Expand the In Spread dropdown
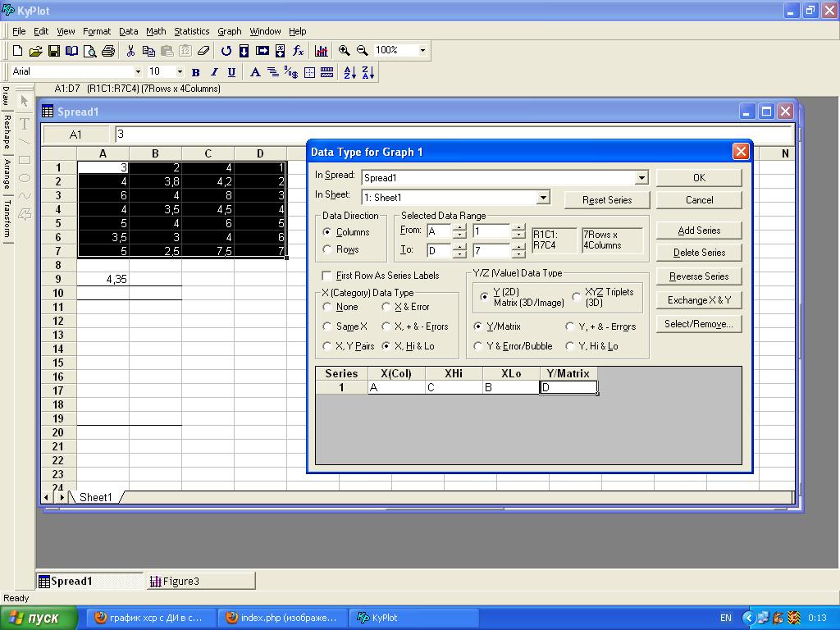This screenshot has height=630, width=840. point(641,178)
